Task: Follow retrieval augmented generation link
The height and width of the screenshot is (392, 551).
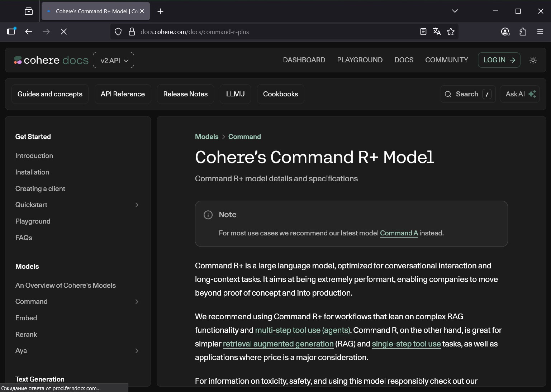Action: tap(278, 344)
